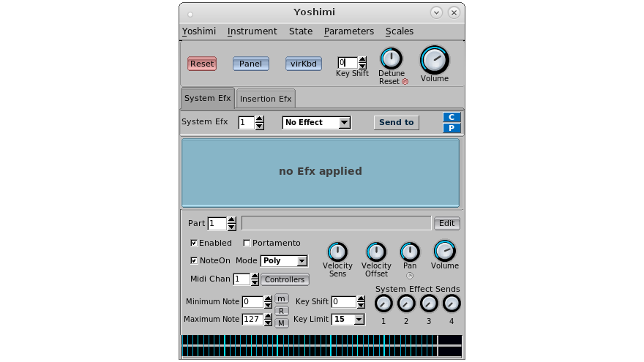Click the Maximum Note field
Viewport: 644px width, 362px height.
pos(252,320)
